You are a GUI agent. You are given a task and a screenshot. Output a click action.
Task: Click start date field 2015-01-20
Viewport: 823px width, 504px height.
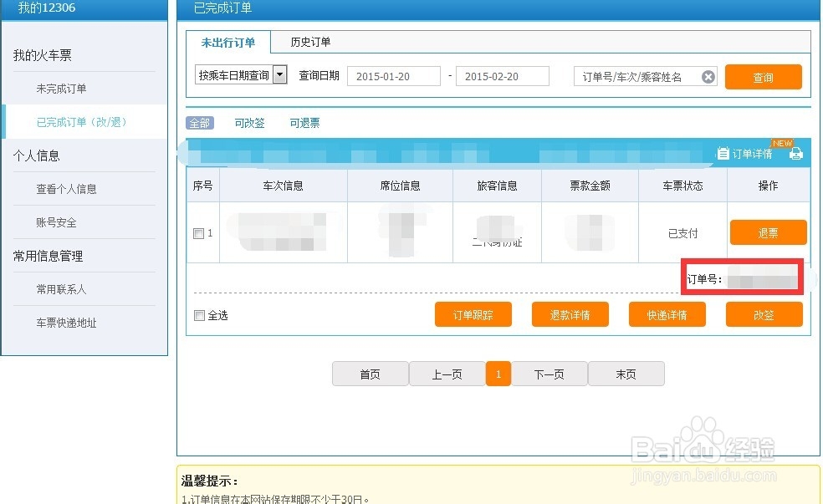pyautogui.click(x=394, y=76)
